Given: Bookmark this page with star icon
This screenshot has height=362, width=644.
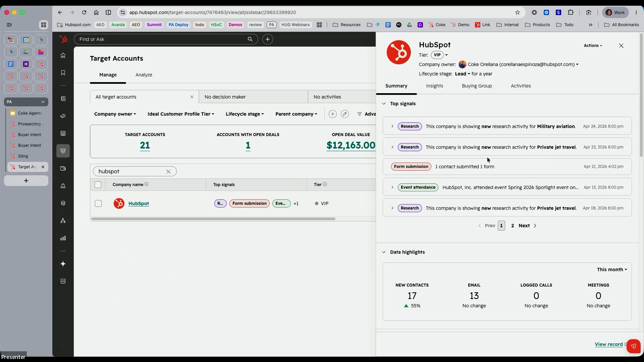Looking at the screenshot, I should coord(518,12).
